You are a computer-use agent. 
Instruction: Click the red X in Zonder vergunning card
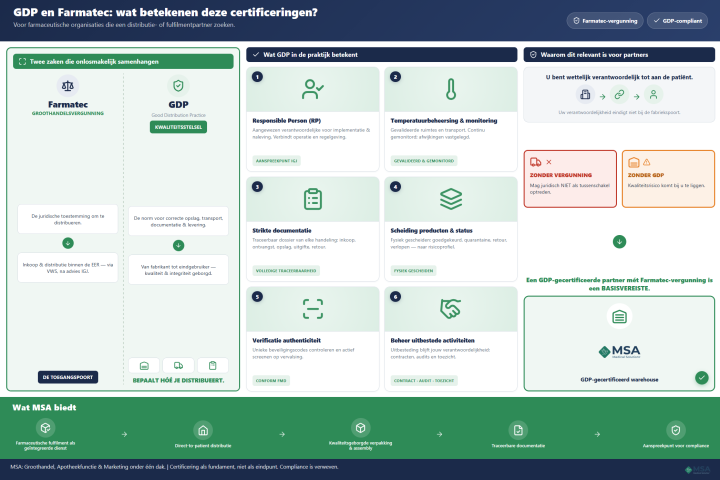tap(549, 162)
